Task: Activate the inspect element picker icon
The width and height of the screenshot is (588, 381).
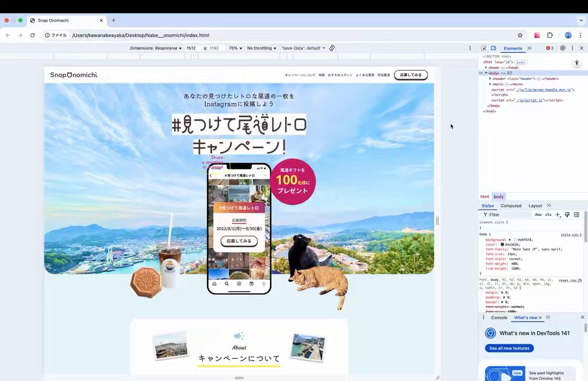Action: [x=484, y=48]
